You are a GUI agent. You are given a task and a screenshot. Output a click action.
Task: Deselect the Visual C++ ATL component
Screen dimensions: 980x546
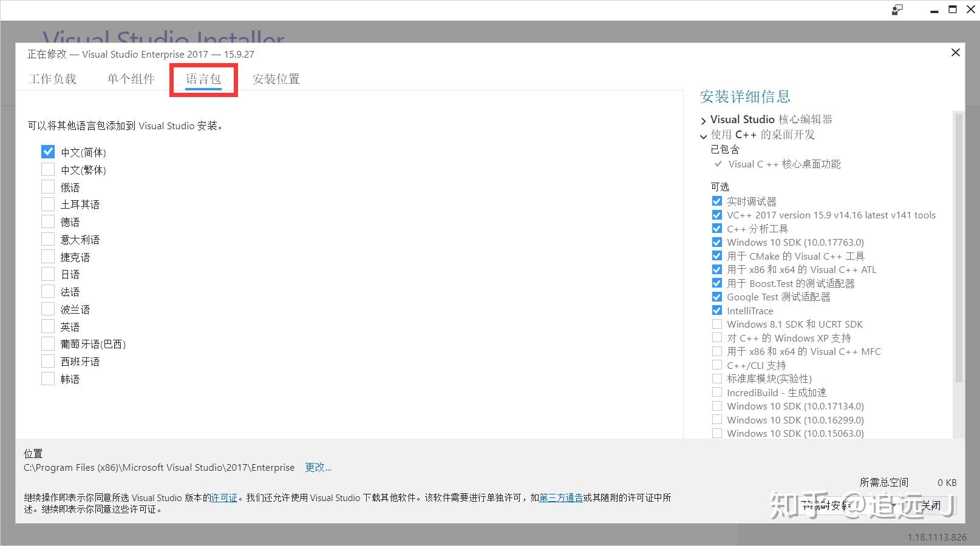tap(717, 269)
